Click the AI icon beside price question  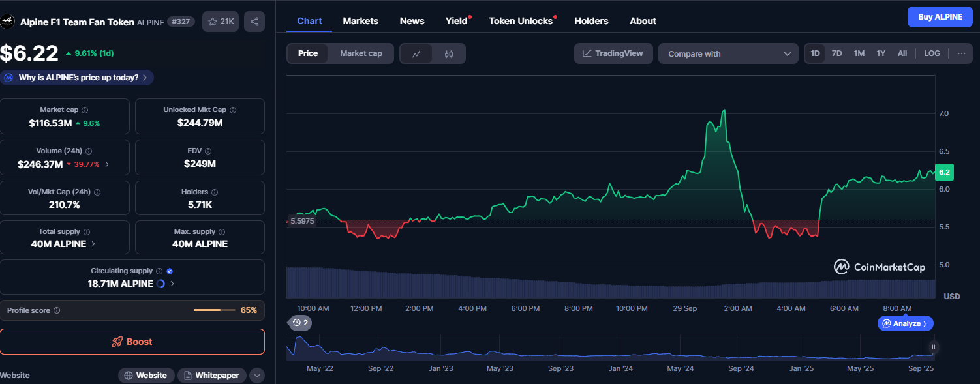[8, 78]
